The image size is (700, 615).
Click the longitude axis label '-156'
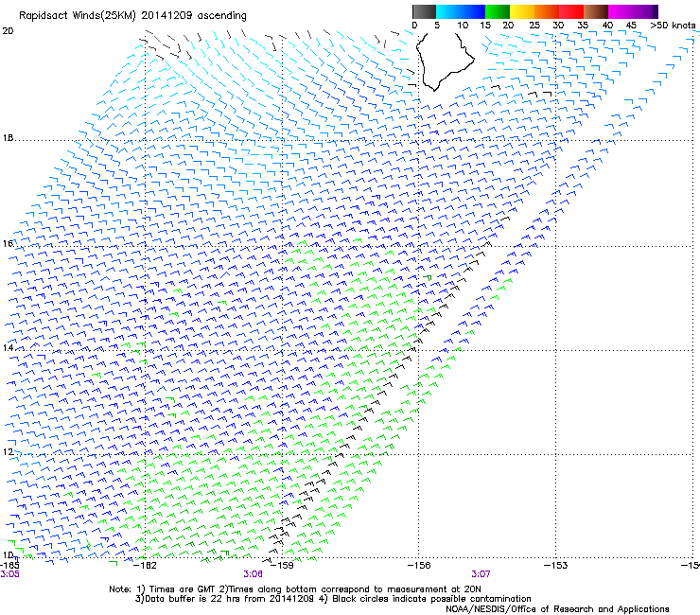coord(419,566)
